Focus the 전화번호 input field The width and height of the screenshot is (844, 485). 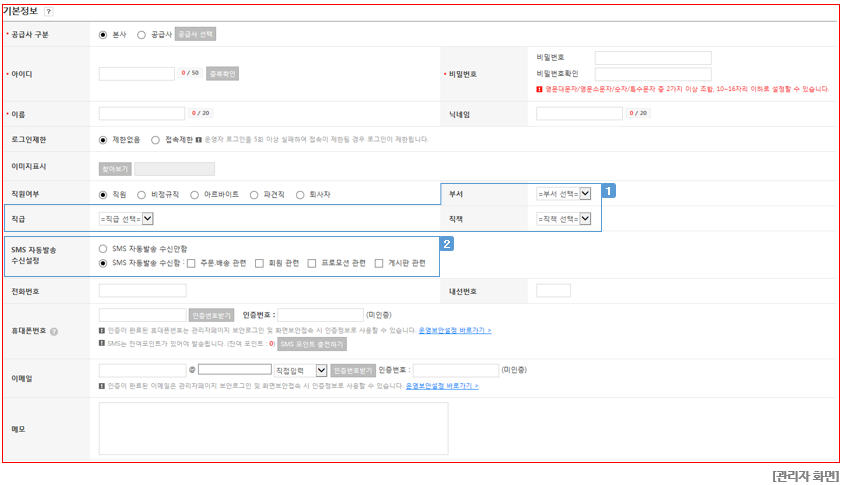(143, 291)
